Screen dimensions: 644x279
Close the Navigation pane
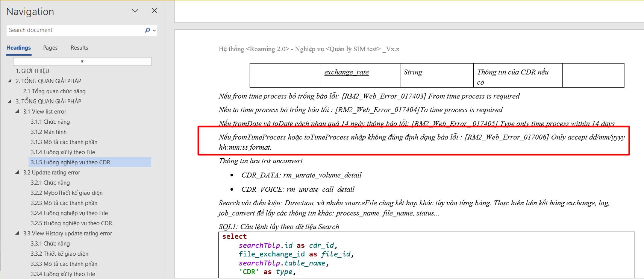pyautogui.click(x=154, y=11)
